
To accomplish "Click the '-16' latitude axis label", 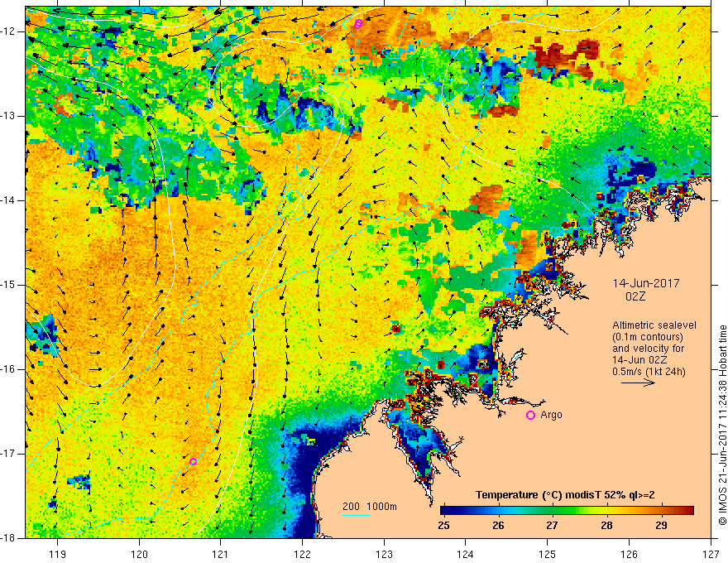I will pos(9,369).
